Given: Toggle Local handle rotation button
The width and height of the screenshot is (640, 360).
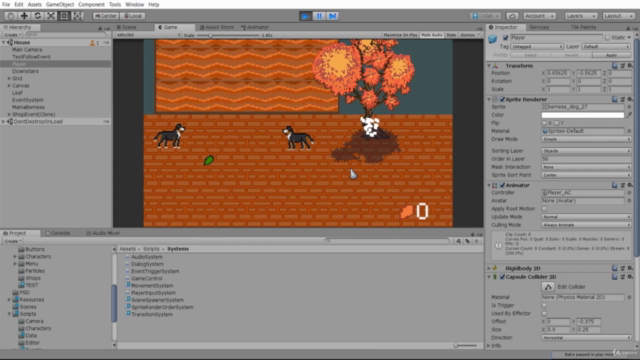Looking at the screenshot, I should point(133,16).
